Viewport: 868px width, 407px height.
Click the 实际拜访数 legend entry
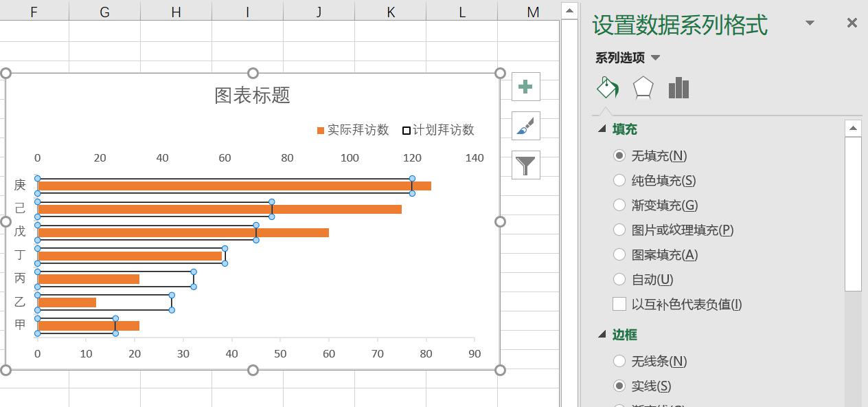tap(353, 130)
